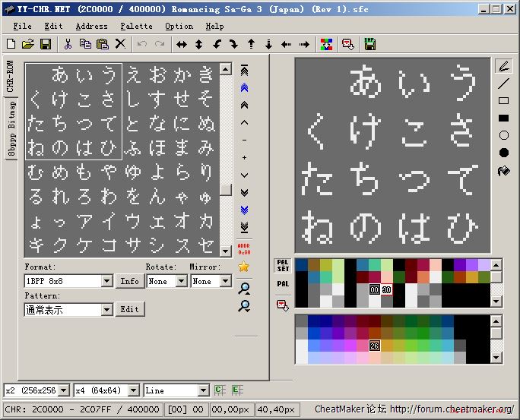Toggle the PAL SET button
This screenshot has width=520, height=420.
(283, 266)
